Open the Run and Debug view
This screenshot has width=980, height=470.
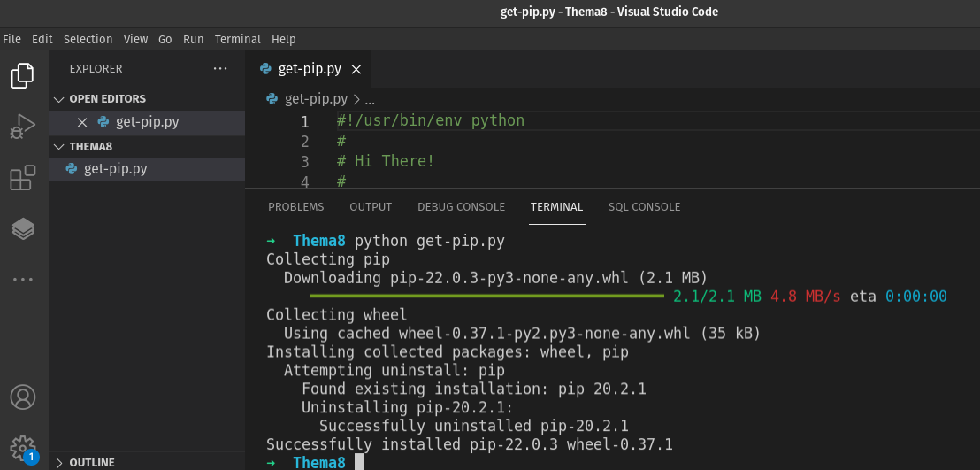pos(23,127)
